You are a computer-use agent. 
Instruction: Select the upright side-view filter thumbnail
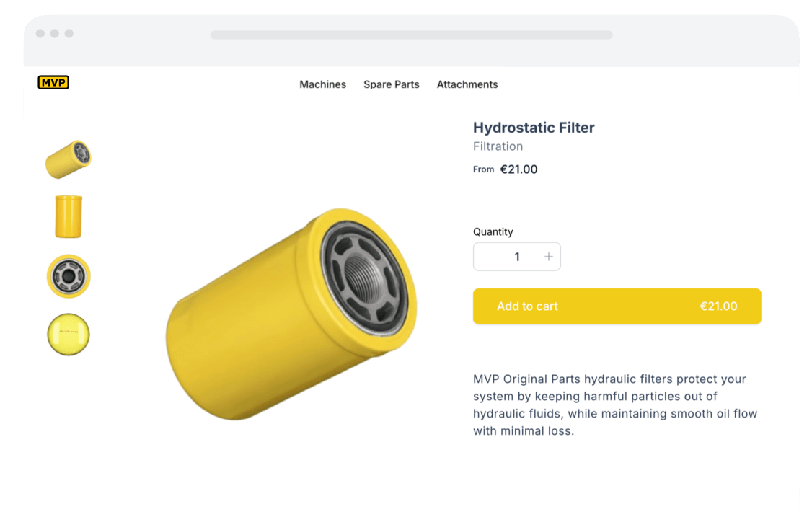(x=69, y=216)
